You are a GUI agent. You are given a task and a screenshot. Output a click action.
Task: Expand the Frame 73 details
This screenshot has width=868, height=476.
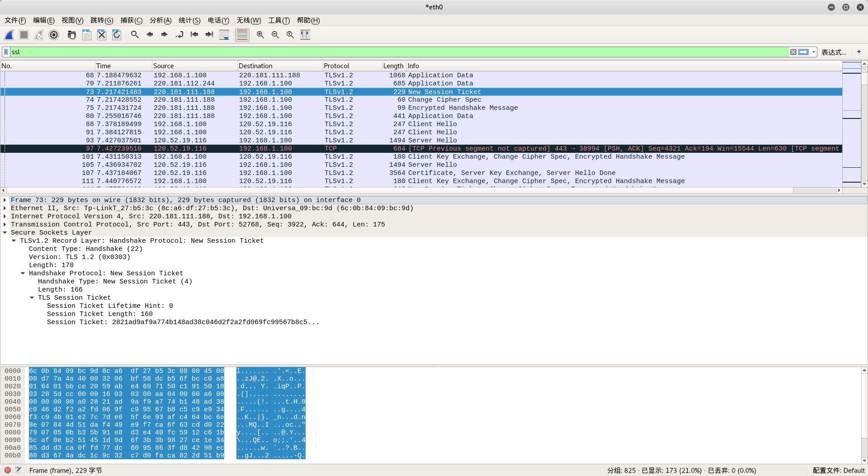tap(5, 200)
